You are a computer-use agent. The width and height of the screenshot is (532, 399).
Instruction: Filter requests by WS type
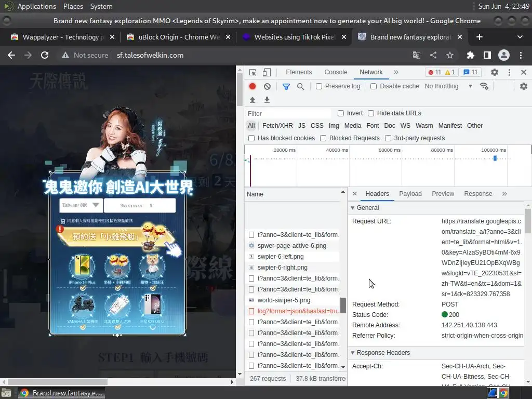pyautogui.click(x=405, y=126)
